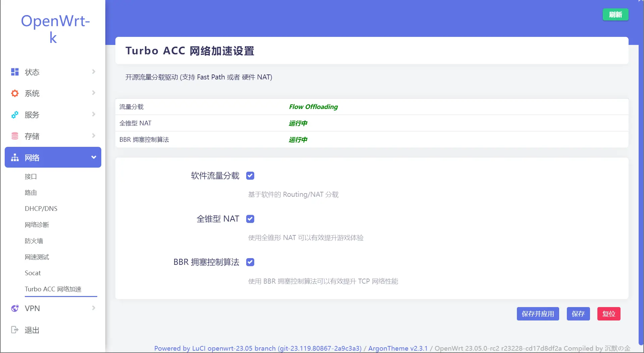Open the Socat submenu item
The width and height of the screenshot is (644, 353).
coord(33,273)
